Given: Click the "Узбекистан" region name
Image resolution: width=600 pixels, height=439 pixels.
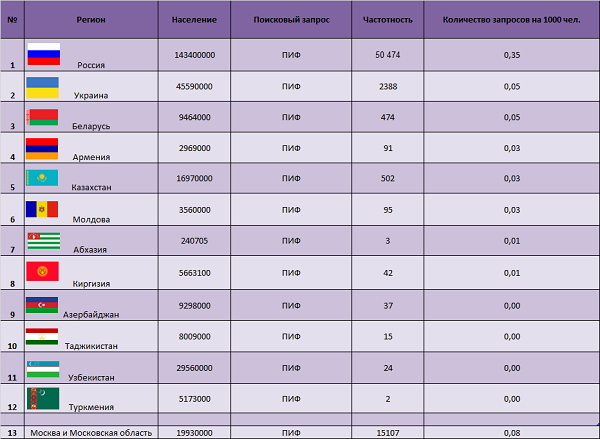Looking at the screenshot, I should click(91, 377).
